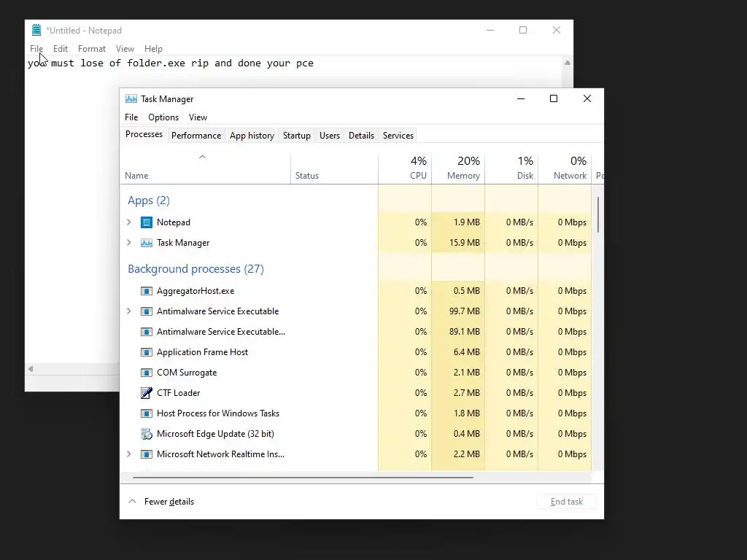
Task: Click the Application Frame Host icon
Action: pyautogui.click(x=146, y=352)
